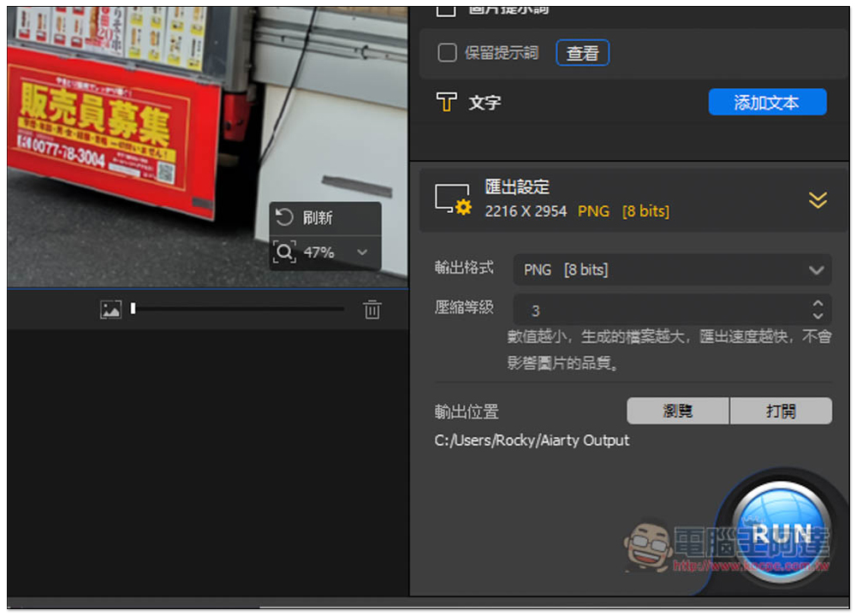Click the magnifier zoom icon beside 47%
This screenshot has width=856, height=616.
tap(284, 252)
